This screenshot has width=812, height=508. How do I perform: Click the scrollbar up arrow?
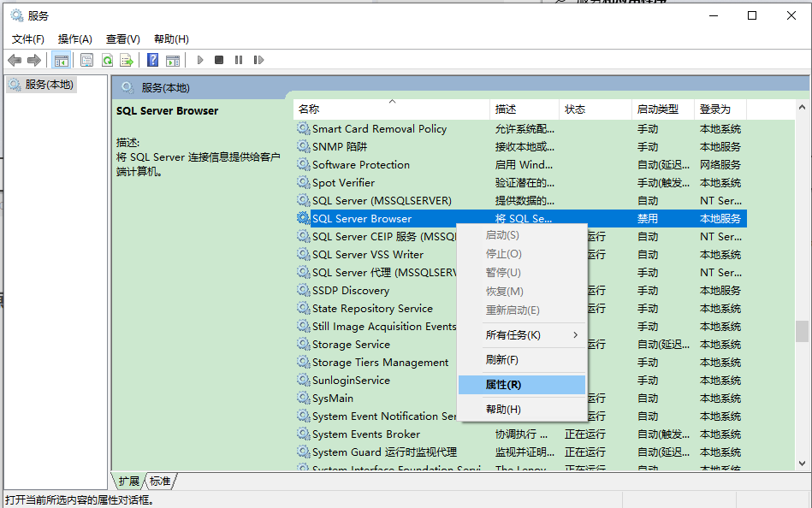(x=802, y=107)
